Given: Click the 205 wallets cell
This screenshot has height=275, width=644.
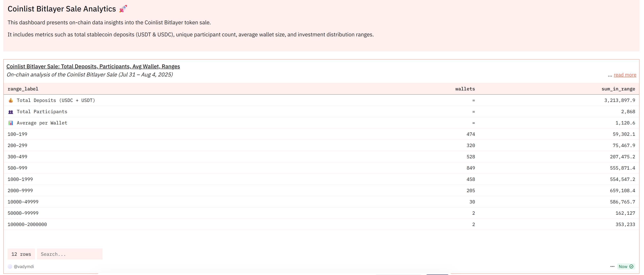Looking at the screenshot, I should coord(471,190).
